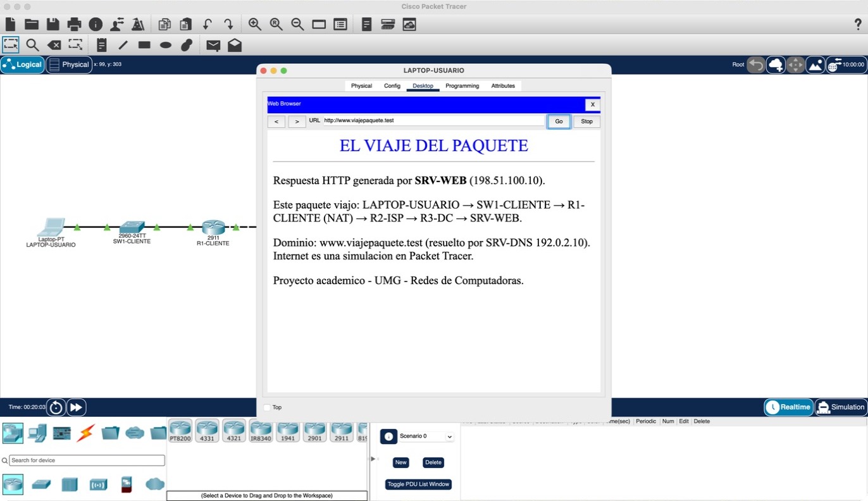This screenshot has width=868, height=501.
Task: Click the Fast Forward Time icon
Action: coord(76,407)
